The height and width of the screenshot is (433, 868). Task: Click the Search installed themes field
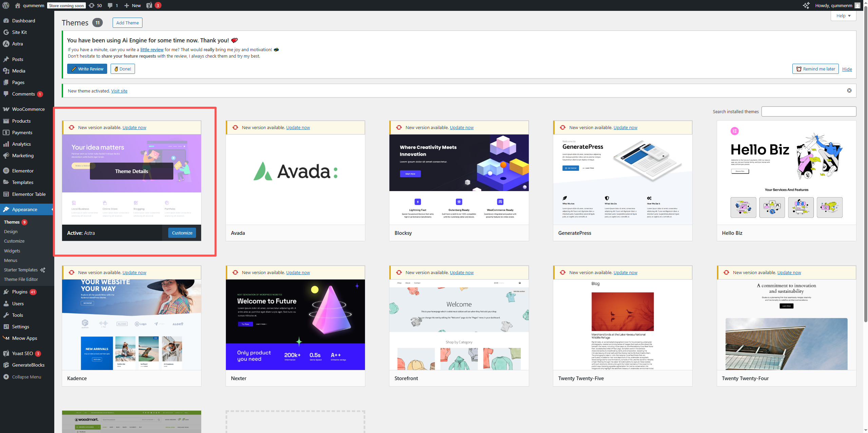click(x=808, y=111)
